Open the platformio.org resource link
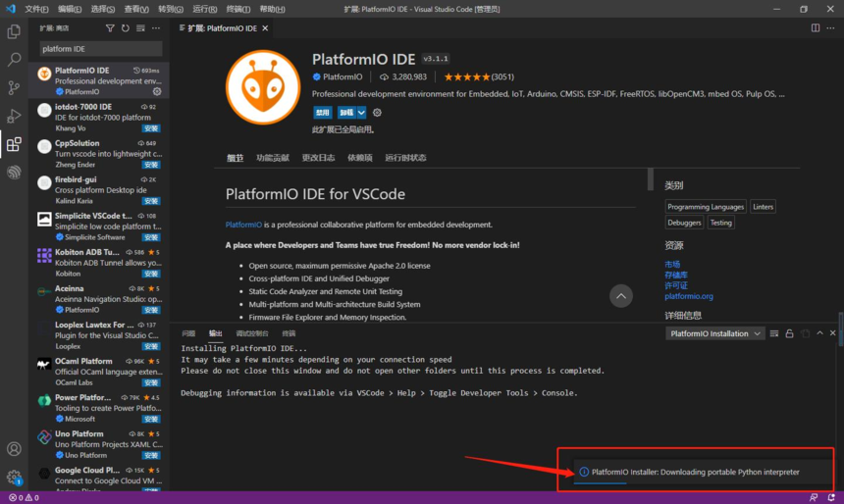The height and width of the screenshot is (504, 844). coord(688,296)
